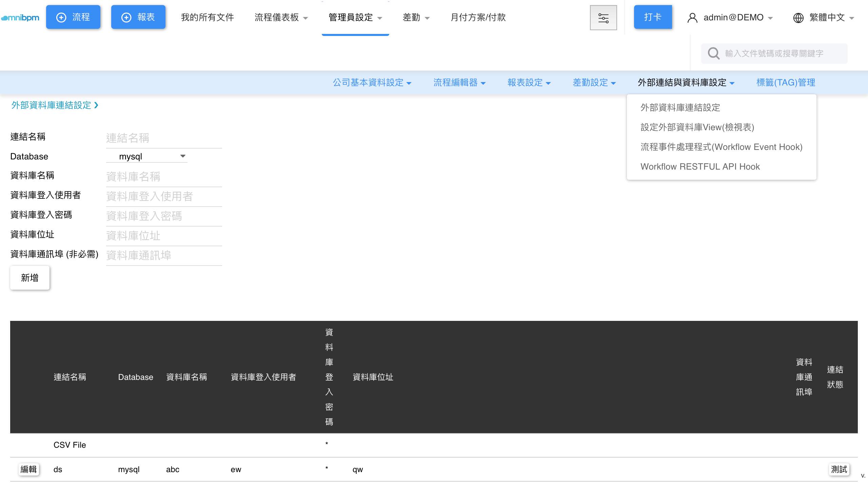The height and width of the screenshot is (483, 868).
Task: Click the 新增 add button
Action: (30, 278)
